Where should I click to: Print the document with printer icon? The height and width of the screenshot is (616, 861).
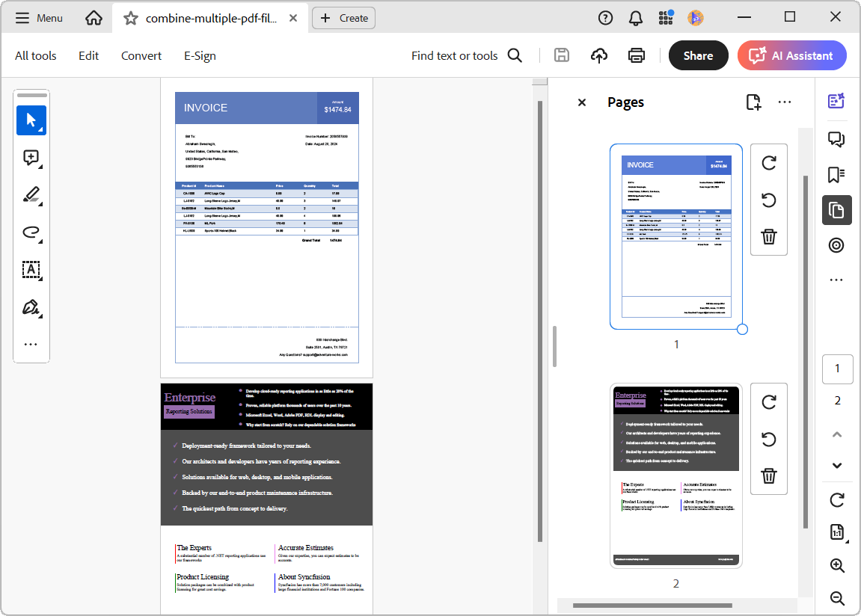(x=637, y=55)
